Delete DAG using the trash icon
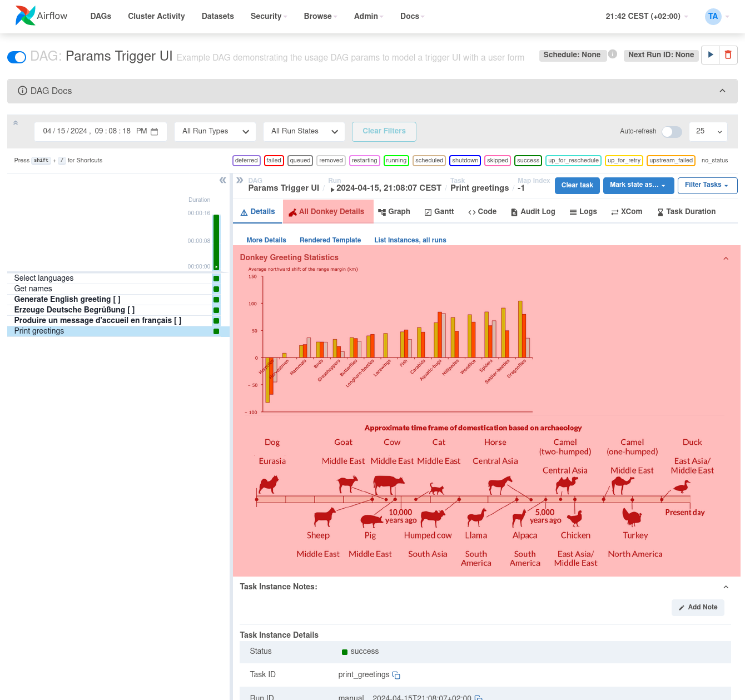This screenshot has height=700, width=745. [x=728, y=55]
